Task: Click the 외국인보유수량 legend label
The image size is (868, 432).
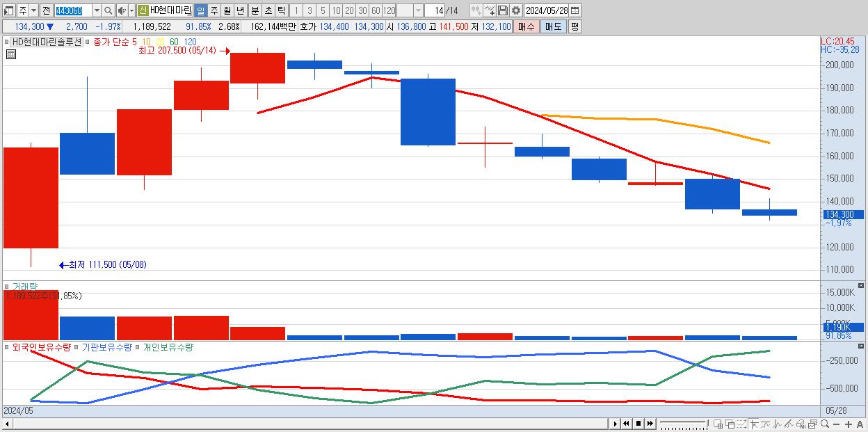Action: click(41, 346)
